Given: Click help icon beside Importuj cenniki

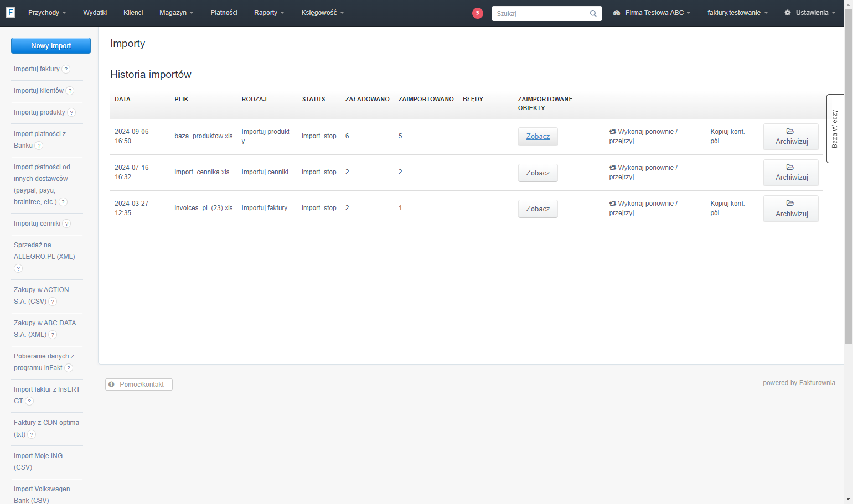Looking at the screenshot, I should [x=66, y=224].
